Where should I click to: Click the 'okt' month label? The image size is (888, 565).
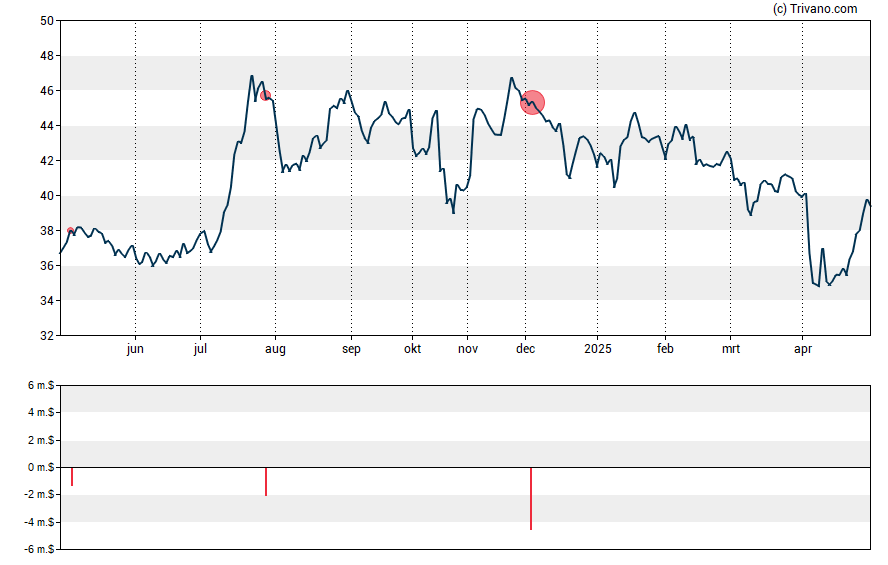tap(412, 349)
